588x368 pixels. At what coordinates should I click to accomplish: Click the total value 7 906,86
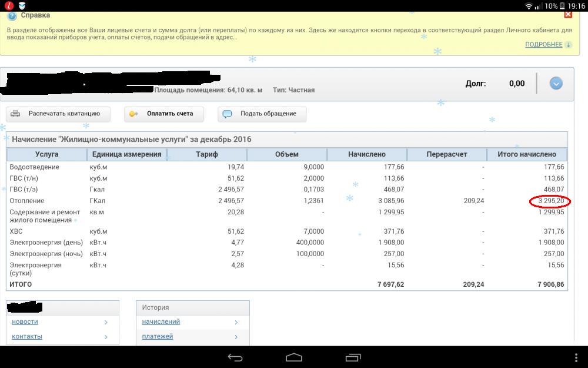[550, 284]
